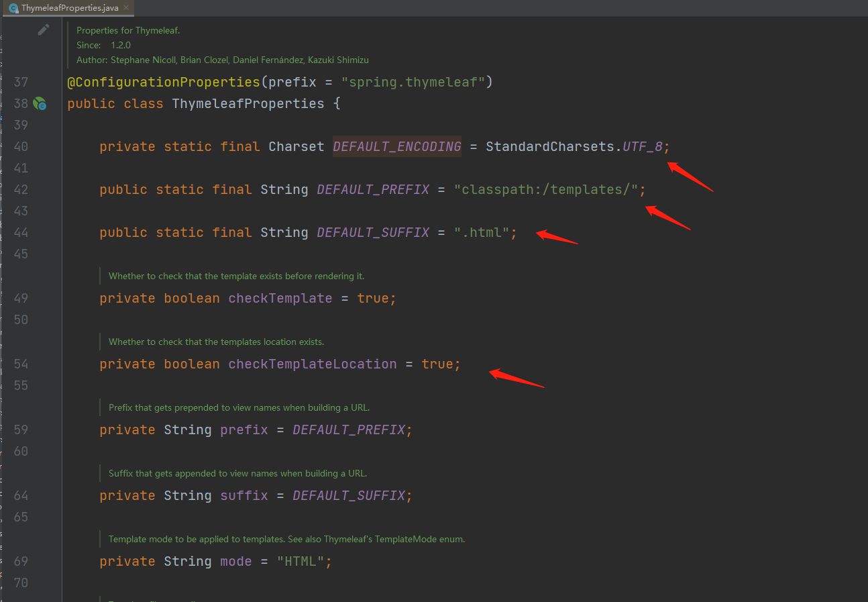Click the comment "Whether to check that the templates location exists."
The width and height of the screenshot is (868, 602).
click(x=216, y=342)
